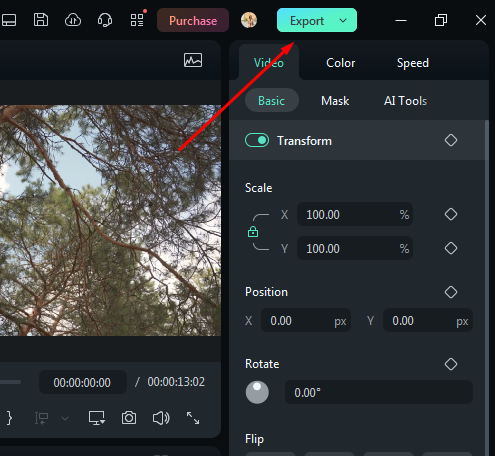This screenshot has width=495, height=456.
Task: Open the user profile avatar
Action: pyautogui.click(x=249, y=20)
